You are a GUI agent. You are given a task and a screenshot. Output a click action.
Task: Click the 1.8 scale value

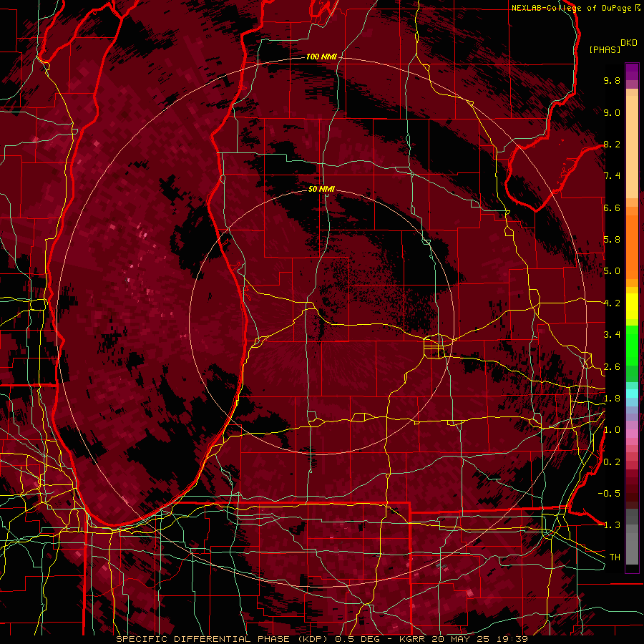(612, 399)
